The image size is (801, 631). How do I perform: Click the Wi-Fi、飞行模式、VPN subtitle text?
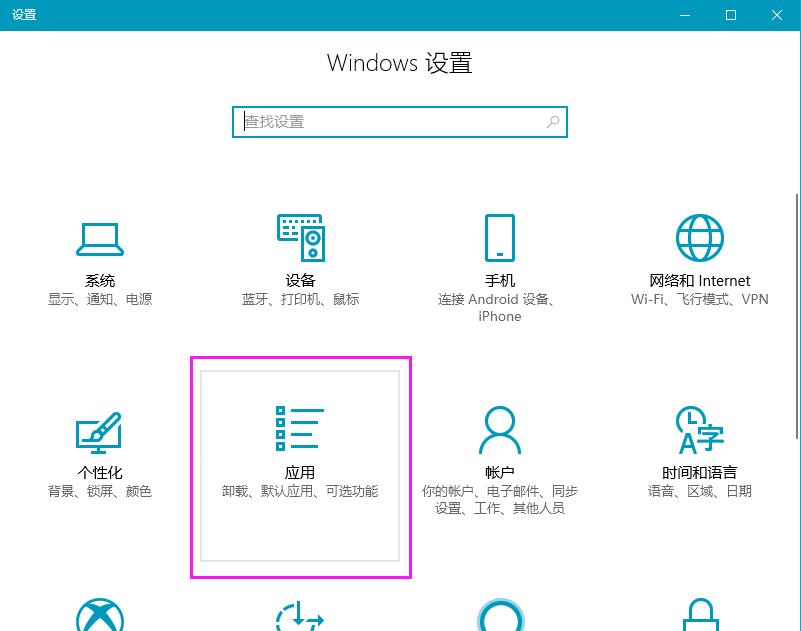click(698, 299)
